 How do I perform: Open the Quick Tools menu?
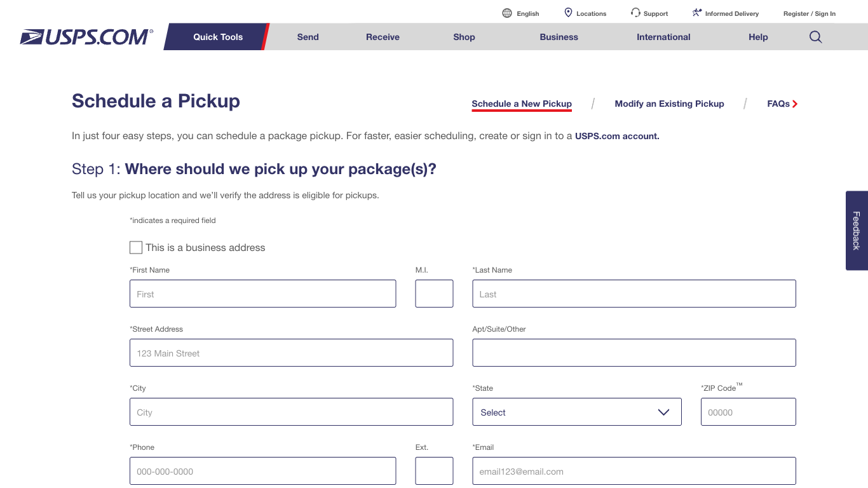(218, 37)
